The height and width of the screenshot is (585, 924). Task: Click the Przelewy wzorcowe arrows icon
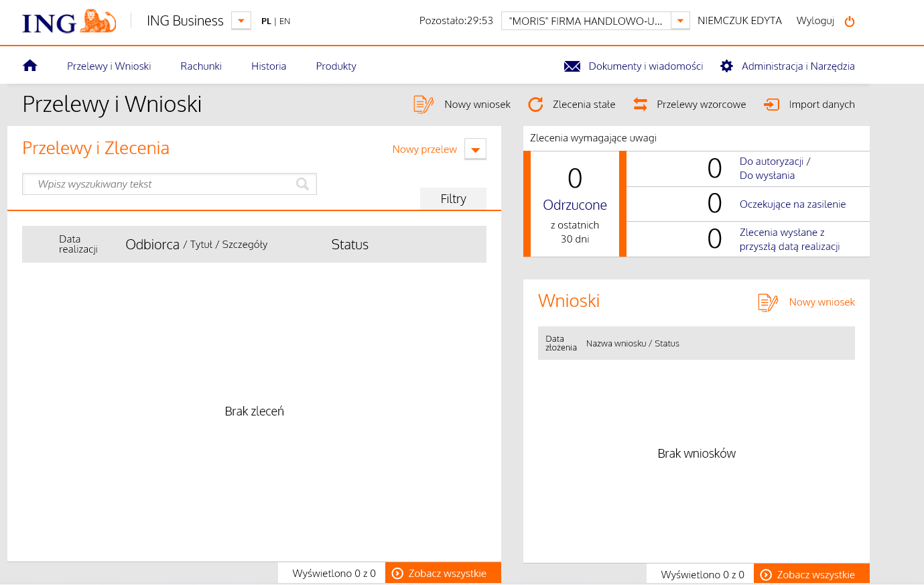[x=640, y=105]
